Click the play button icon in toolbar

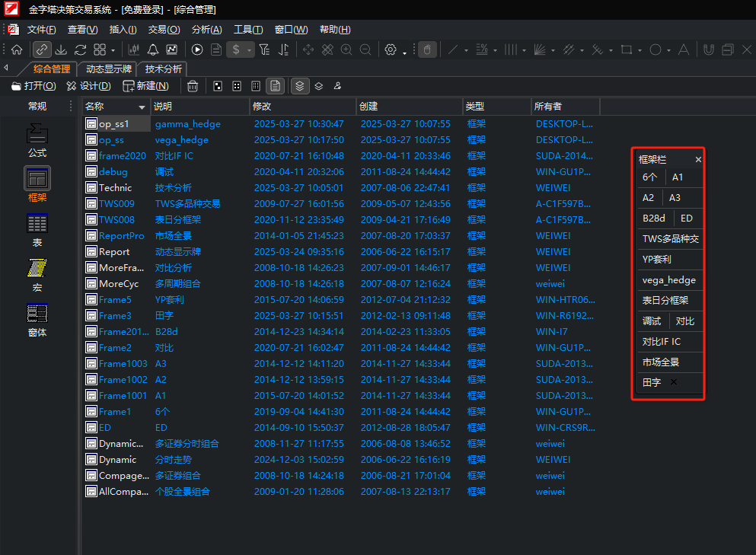point(197,49)
